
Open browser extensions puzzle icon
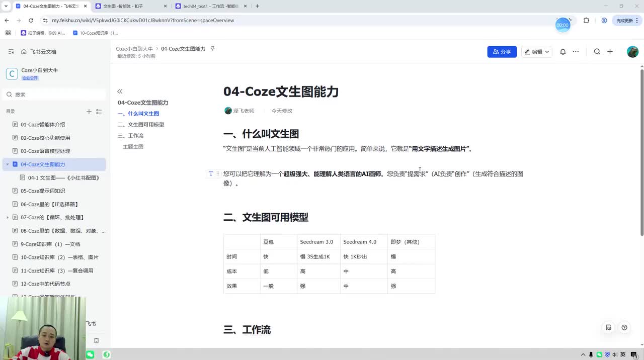(586, 21)
